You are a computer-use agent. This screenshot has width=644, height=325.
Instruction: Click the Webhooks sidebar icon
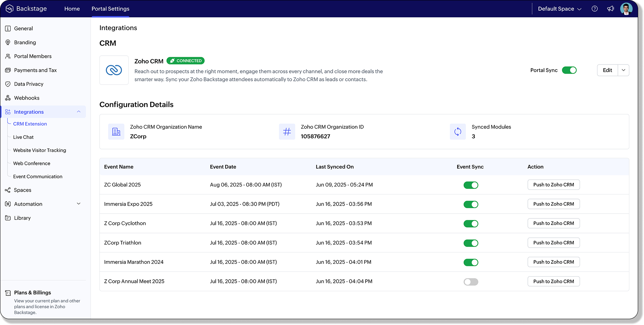coord(8,98)
